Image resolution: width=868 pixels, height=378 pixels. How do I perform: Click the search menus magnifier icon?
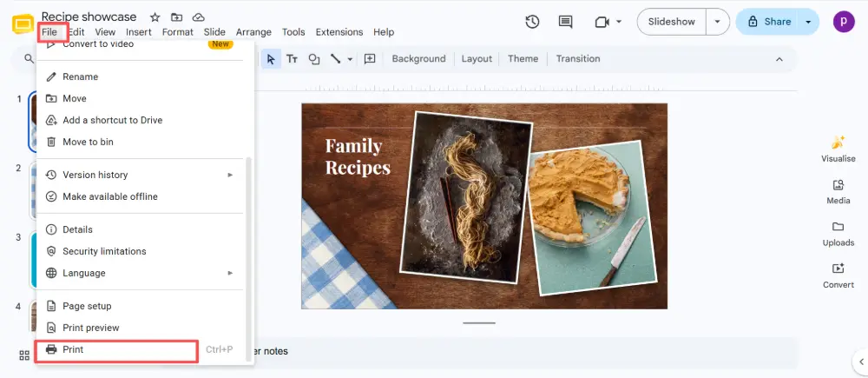click(x=29, y=58)
